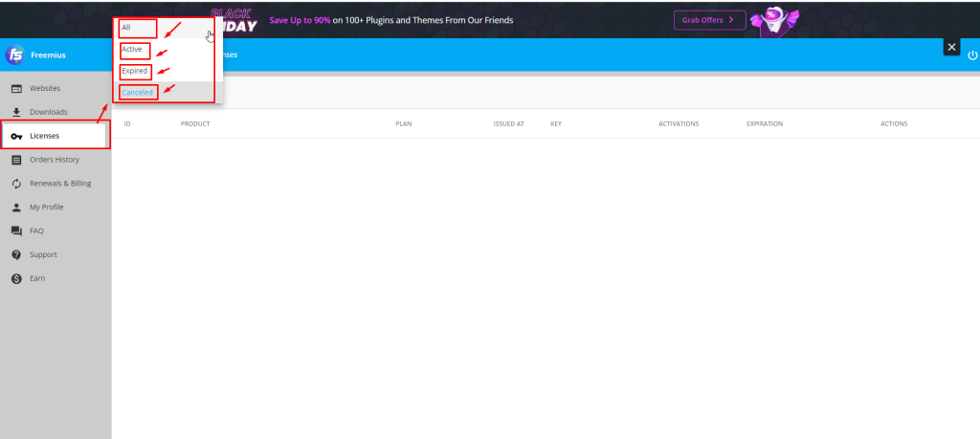Select the Expired filter option
This screenshot has width=980, height=439.
point(167,71)
